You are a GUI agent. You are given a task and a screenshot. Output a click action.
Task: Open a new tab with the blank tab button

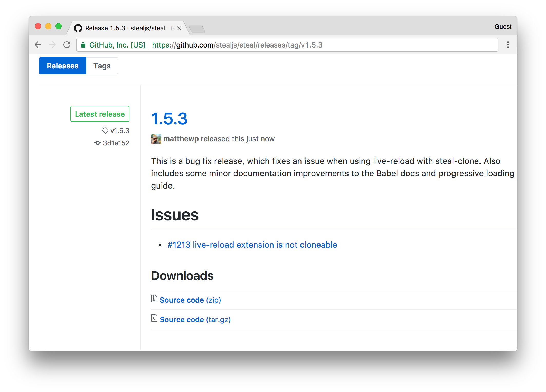(197, 29)
